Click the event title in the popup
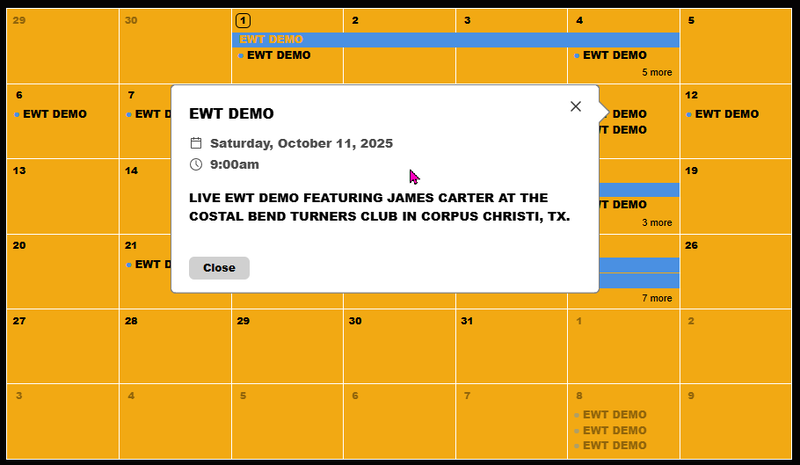Screen dimensions: 800x465 (231, 114)
